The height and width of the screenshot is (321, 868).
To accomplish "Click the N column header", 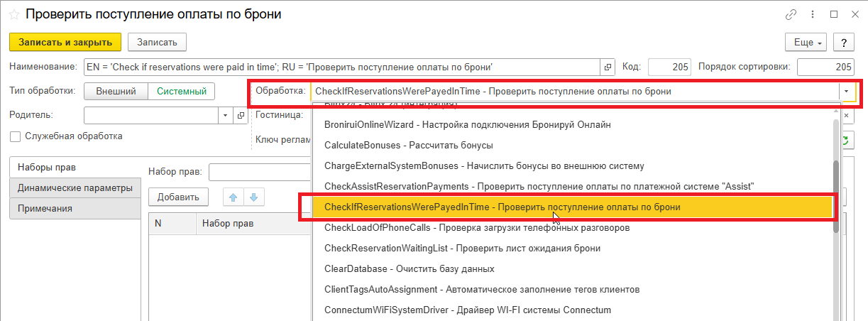I will click(172, 223).
